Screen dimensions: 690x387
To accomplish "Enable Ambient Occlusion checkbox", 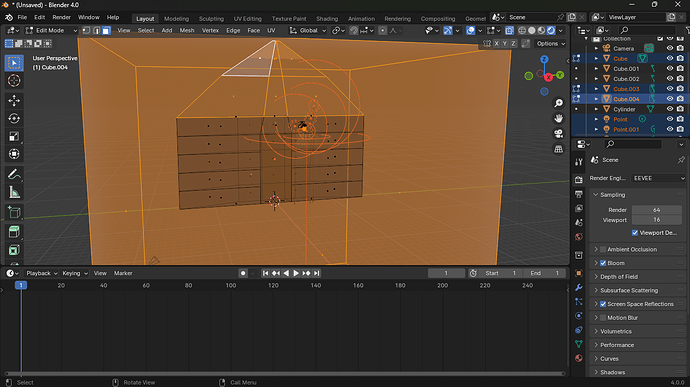I will click(603, 249).
